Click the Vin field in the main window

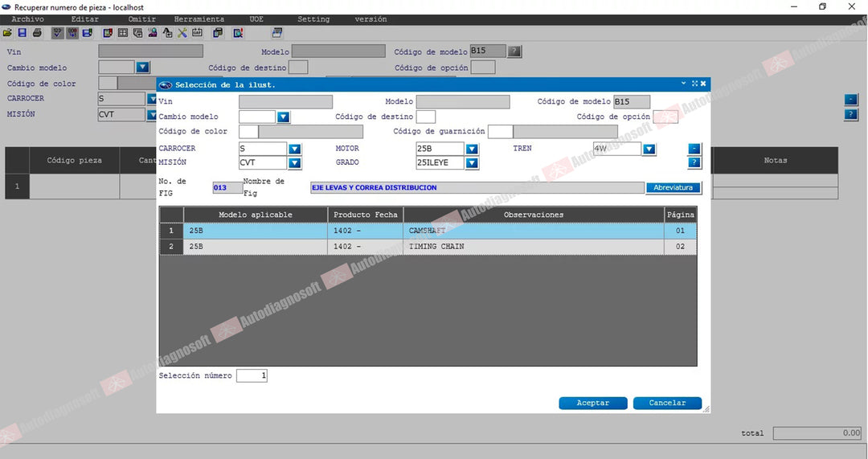[150, 51]
